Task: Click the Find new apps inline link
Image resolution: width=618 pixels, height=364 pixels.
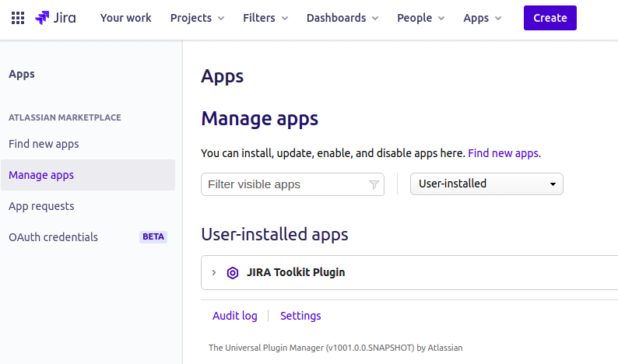Action: pyautogui.click(x=504, y=153)
